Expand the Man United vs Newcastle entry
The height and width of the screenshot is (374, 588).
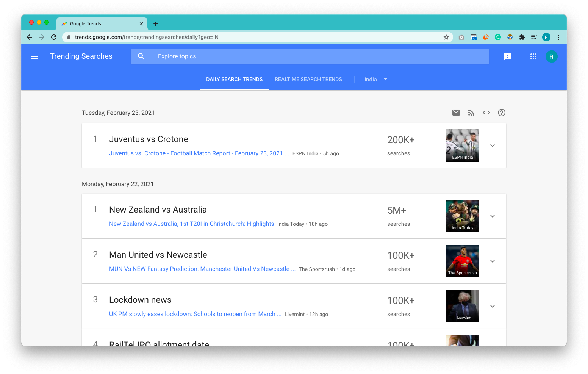click(493, 261)
